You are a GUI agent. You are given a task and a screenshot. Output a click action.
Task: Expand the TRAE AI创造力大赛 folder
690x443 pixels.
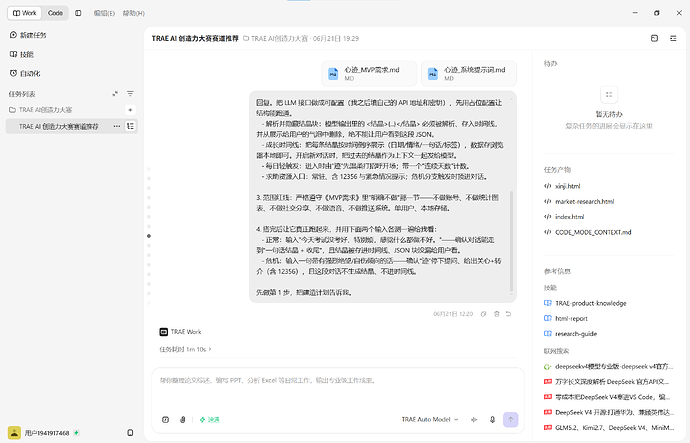point(40,110)
